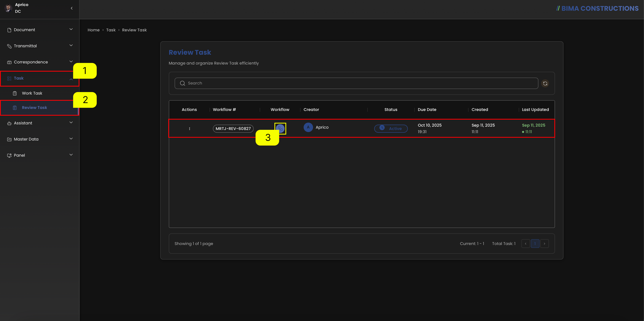This screenshot has width=644, height=321.
Task: Expand the Transmittal section chevron
Action: (71, 45)
